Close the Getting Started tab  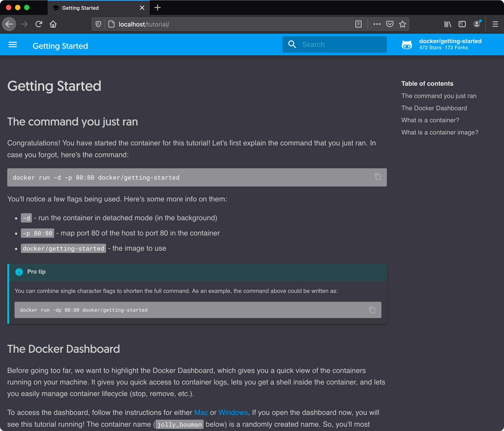tap(142, 8)
